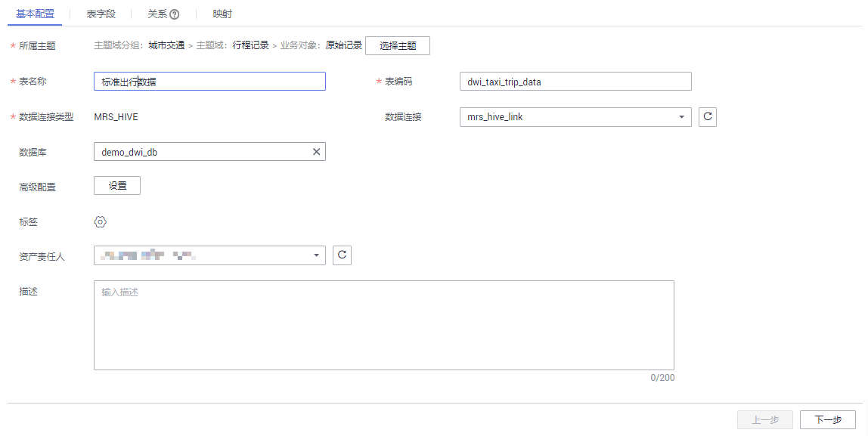Click the 表编码 field dwi_taxi_trip_data

[x=575, y=82]
